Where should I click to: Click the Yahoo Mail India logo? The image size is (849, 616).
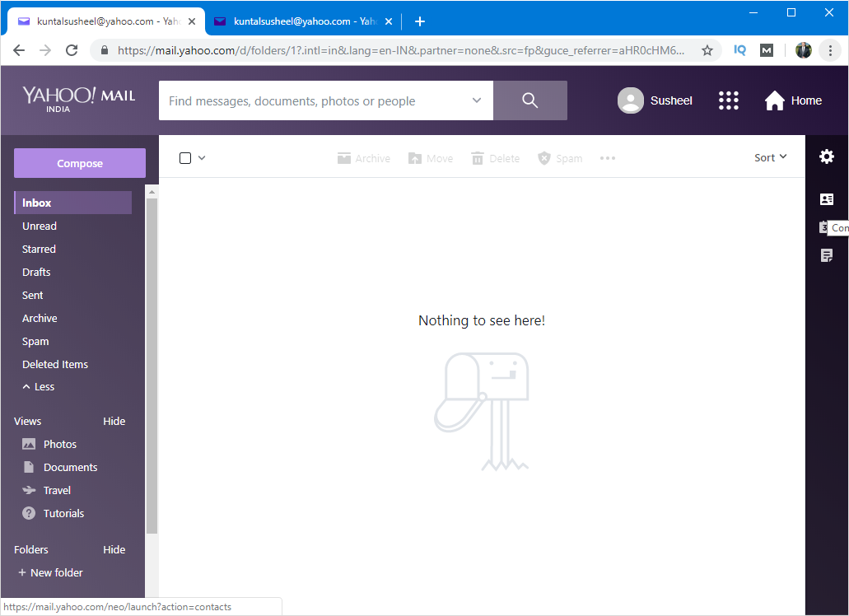point(79,100)
